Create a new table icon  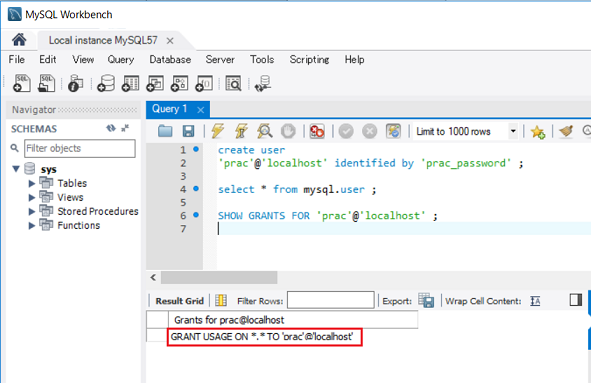point(130,83)
